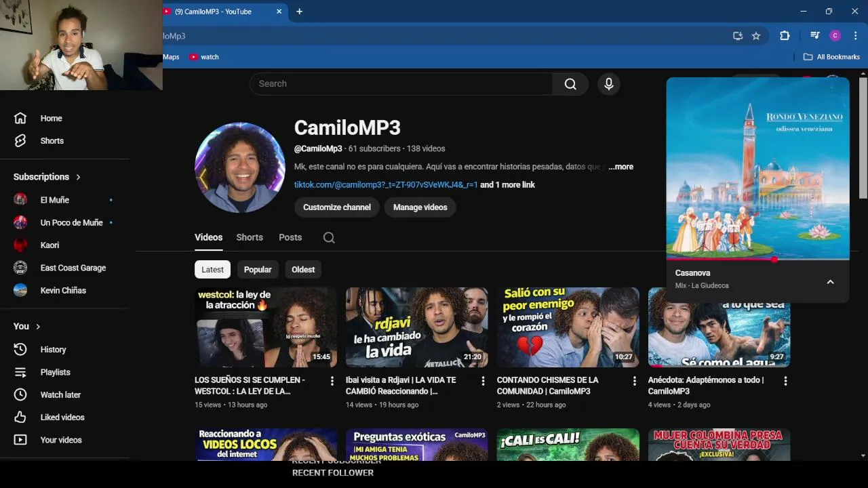Filter videos by Popular

point(258,270)
